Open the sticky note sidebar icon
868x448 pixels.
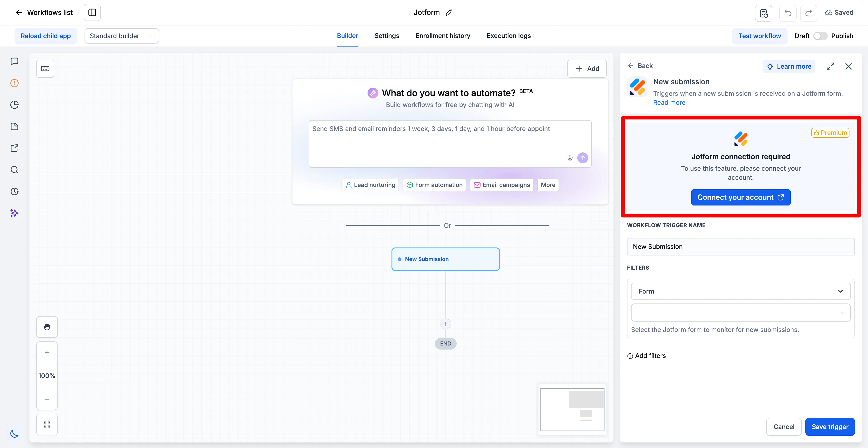click(x=14, y=126)
